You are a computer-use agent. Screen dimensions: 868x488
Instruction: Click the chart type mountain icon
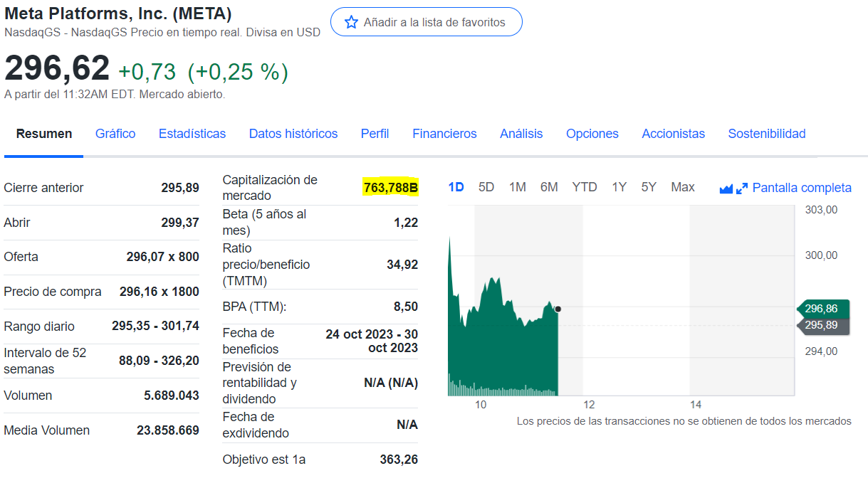(726, 189)
